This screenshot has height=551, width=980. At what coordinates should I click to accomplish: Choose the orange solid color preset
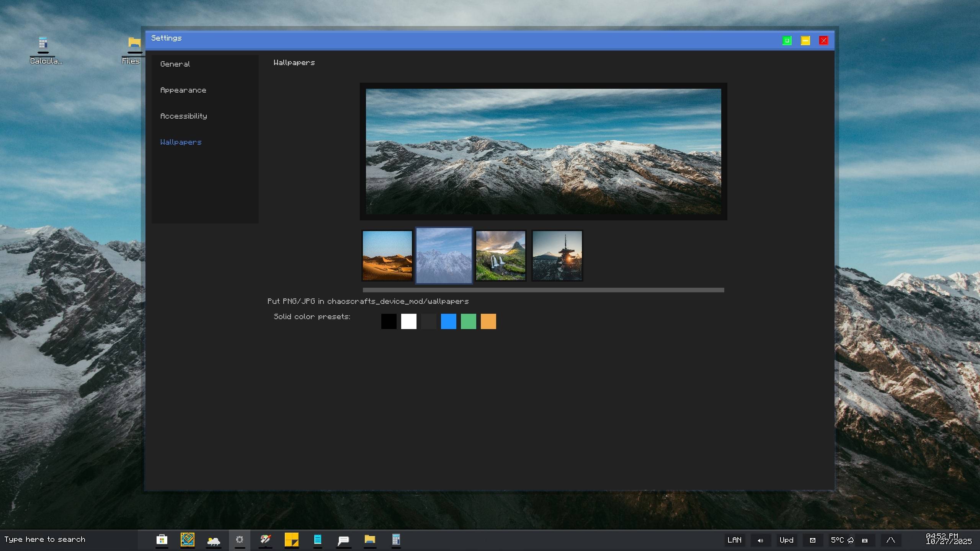(x=488, y=321)
